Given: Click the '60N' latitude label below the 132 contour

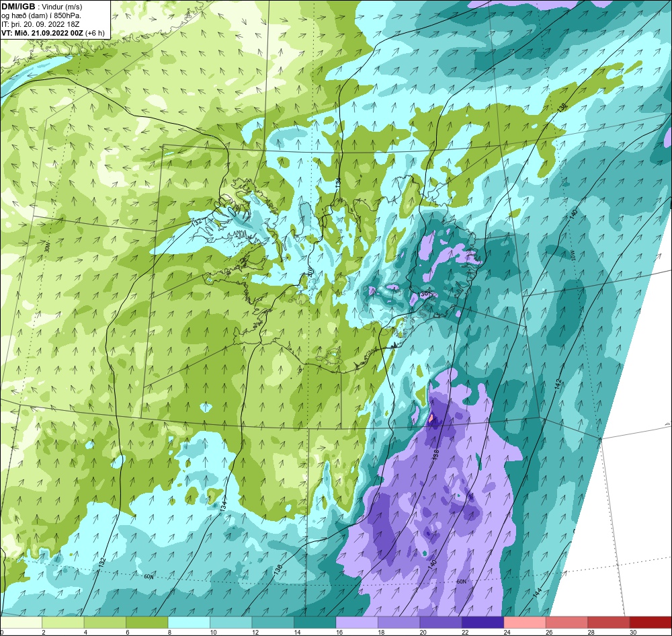Looking at the screenshot, I should coord(149,577).
